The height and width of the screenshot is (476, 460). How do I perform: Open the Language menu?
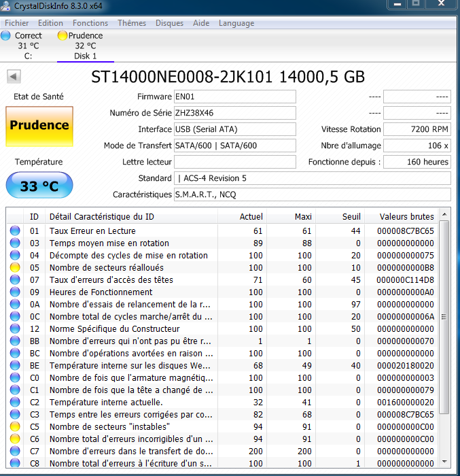click(236, 23)
